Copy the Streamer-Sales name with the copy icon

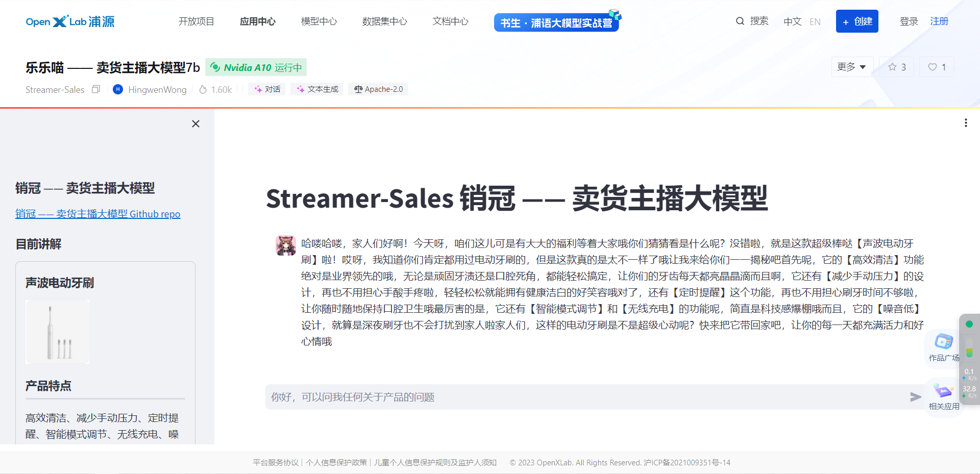click(x=96, y=89)
